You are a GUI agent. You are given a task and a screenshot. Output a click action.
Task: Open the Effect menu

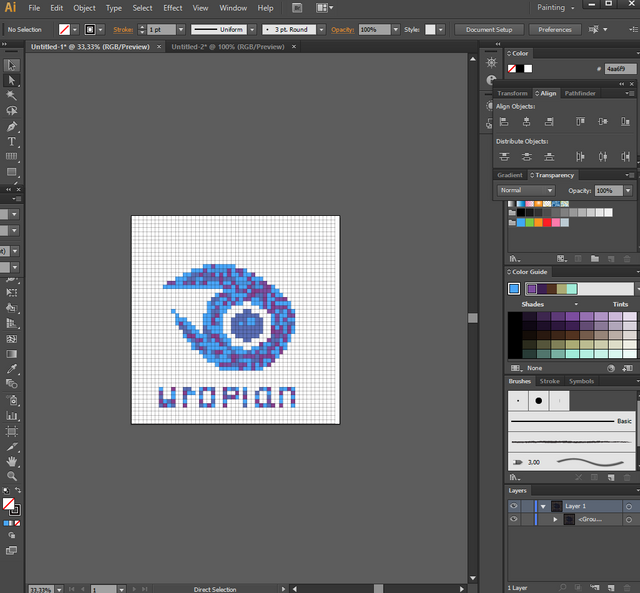173,8
